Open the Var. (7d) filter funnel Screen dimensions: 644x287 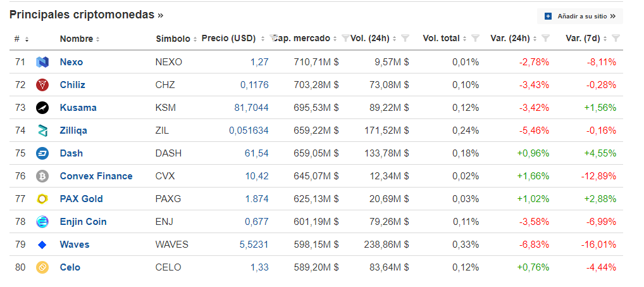click(x=616, y=38)
